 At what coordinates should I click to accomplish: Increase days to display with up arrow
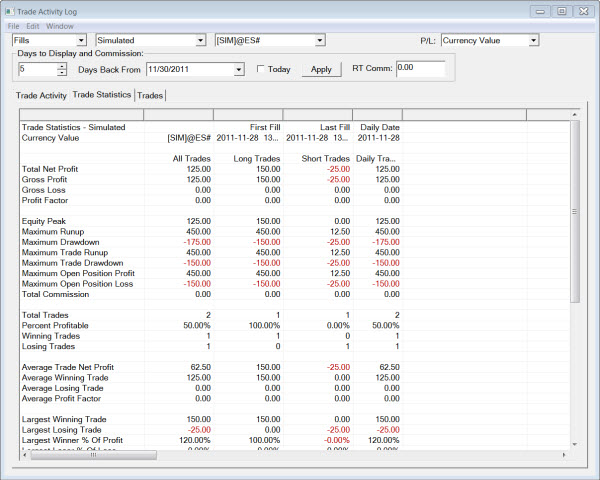[62, 66]
